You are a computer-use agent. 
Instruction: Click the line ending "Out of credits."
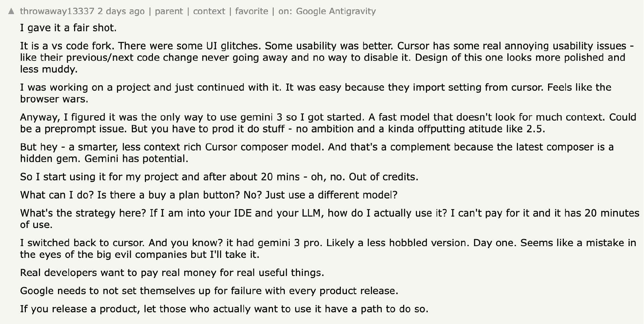(219, 177)
